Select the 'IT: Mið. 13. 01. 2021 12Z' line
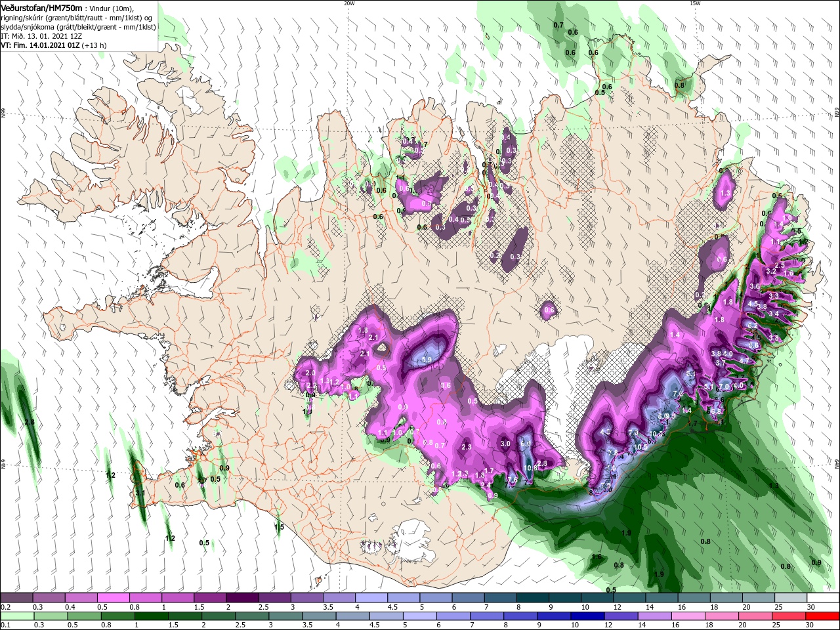The height and width of the screenshot is (630, 840). [42, 36]
